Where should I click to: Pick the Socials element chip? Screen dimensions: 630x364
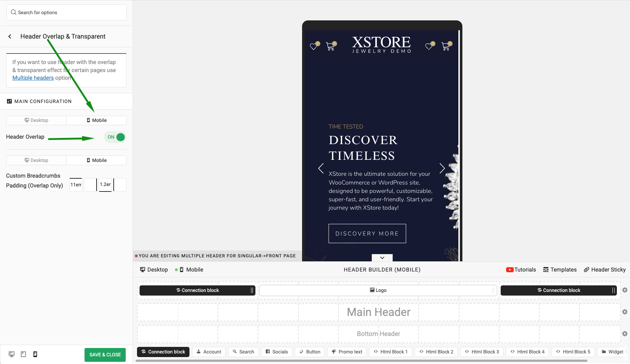click(x=277, y=352)
